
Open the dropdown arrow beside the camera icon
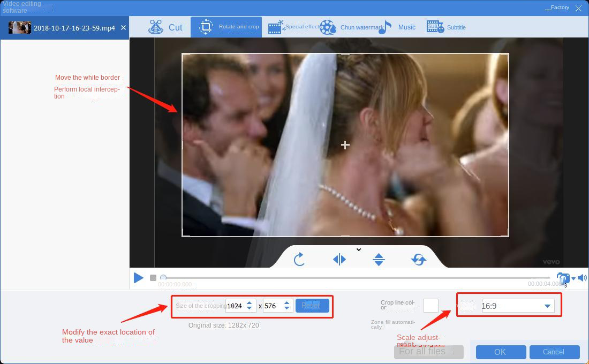(573, 278)
